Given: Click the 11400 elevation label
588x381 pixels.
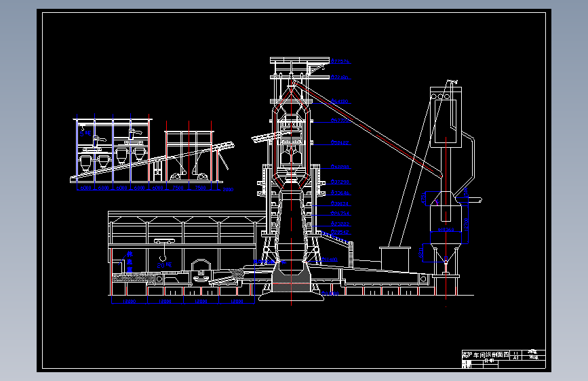Looking at the screenshot, I should [x=330, y=260].
